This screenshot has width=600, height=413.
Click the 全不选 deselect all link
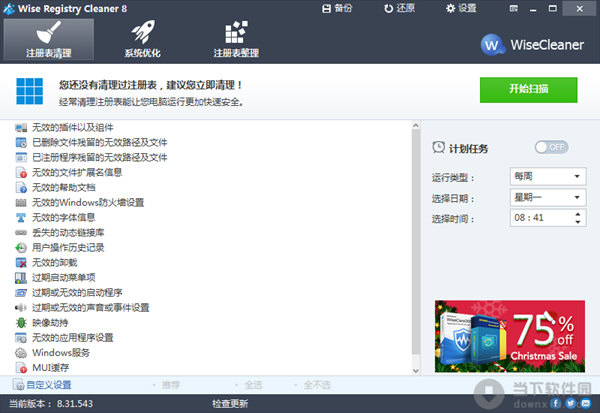(317, 385)
